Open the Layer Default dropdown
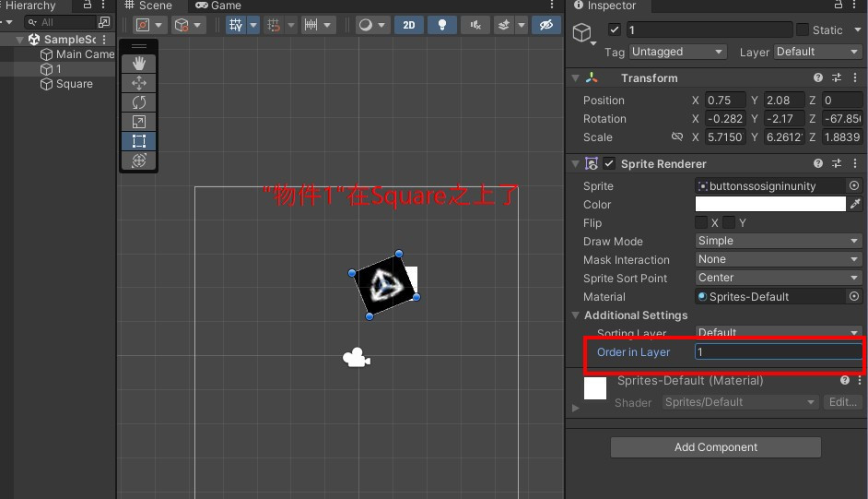This screenshot has height=499, width=868. click(817, 52)
